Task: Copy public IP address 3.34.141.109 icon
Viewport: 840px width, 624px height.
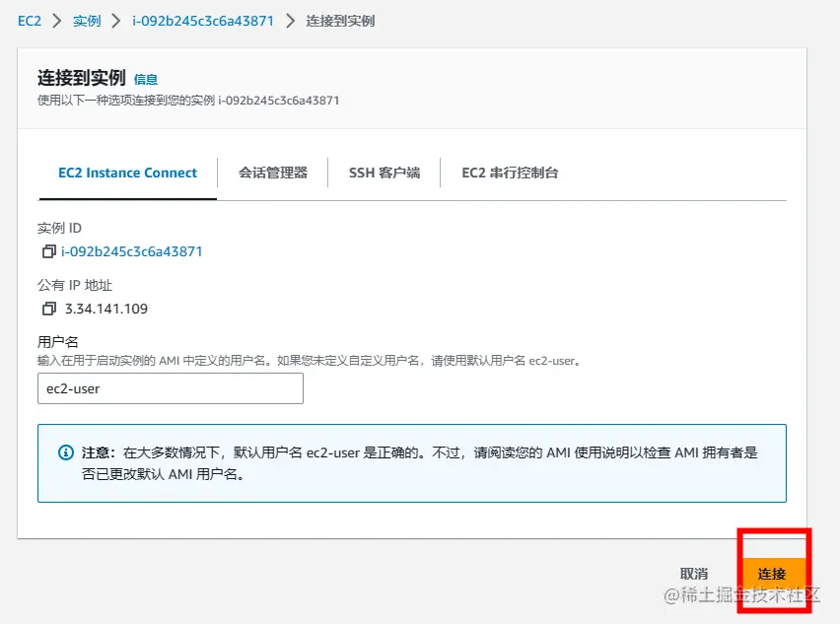Action: (x=48, y=309)
